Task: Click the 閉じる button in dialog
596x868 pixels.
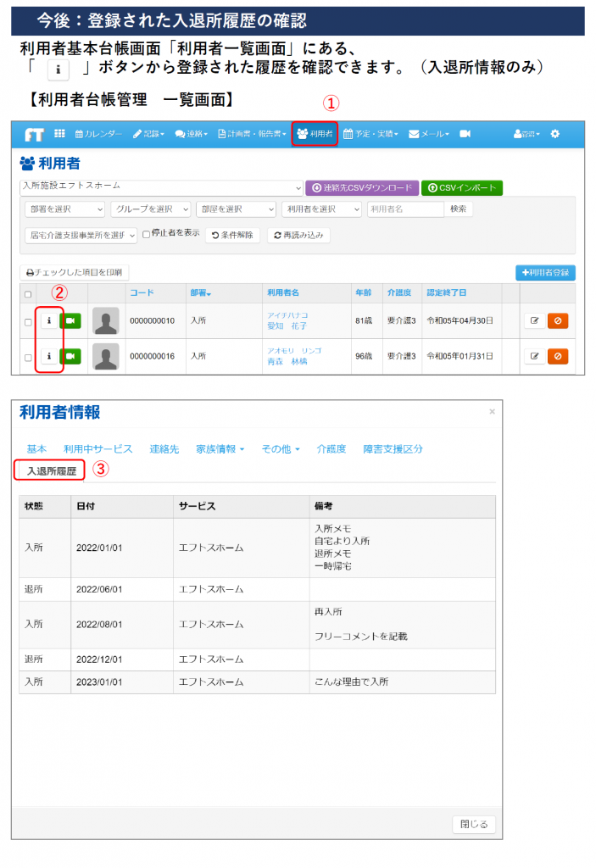Action: tap(474, 824)
